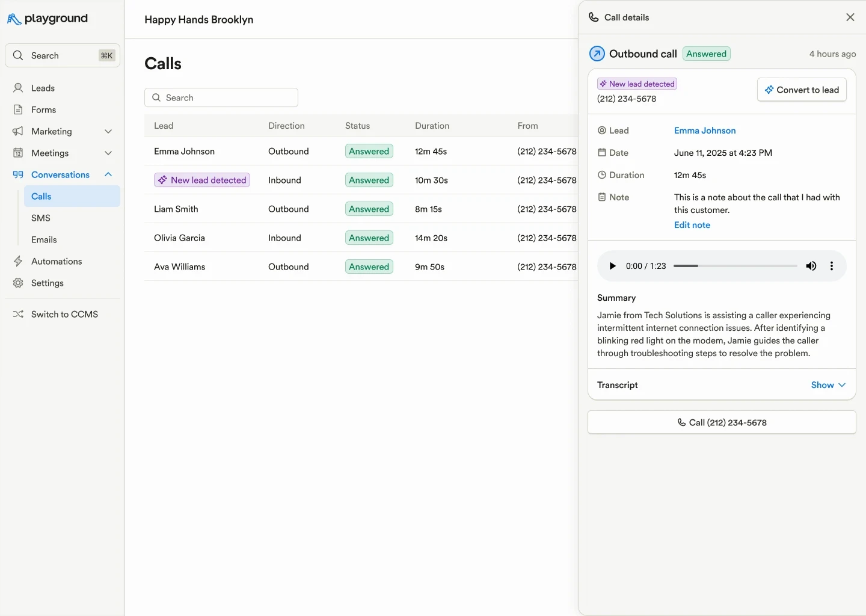The width and height of the screenshot is (866, 616).
Task: Collapse the Conversations section chevron
Action: (108, 174)
